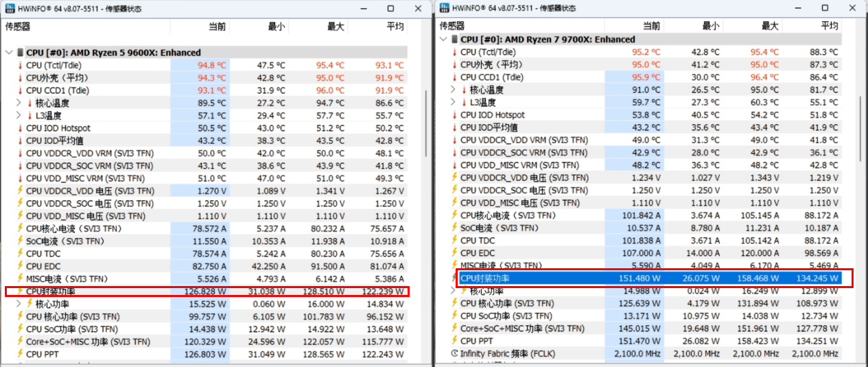
Task: Collapse the AMD Ryzen 5 9600X sensor group
Action: 8,53
